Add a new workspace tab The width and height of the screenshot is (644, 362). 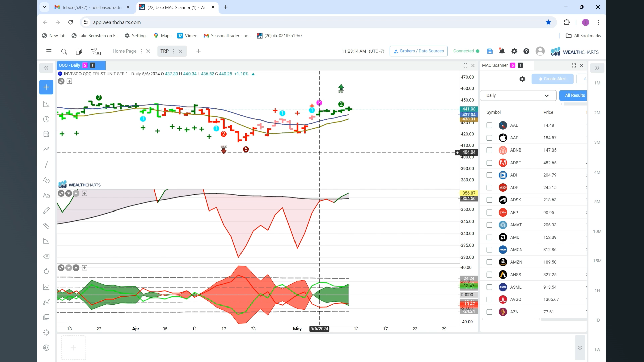click(198, 51)
